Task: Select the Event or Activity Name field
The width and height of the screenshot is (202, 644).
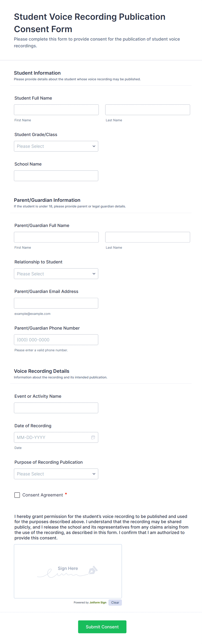Action: [x=56, y=408]
